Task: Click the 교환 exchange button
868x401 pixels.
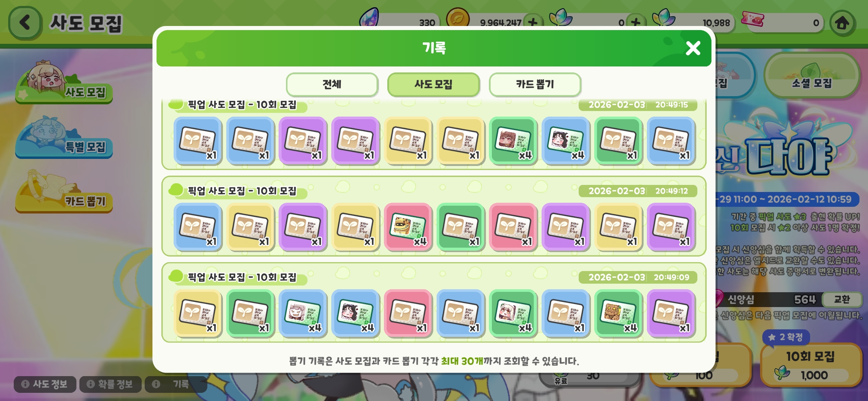Action: (x=841, y=299)
